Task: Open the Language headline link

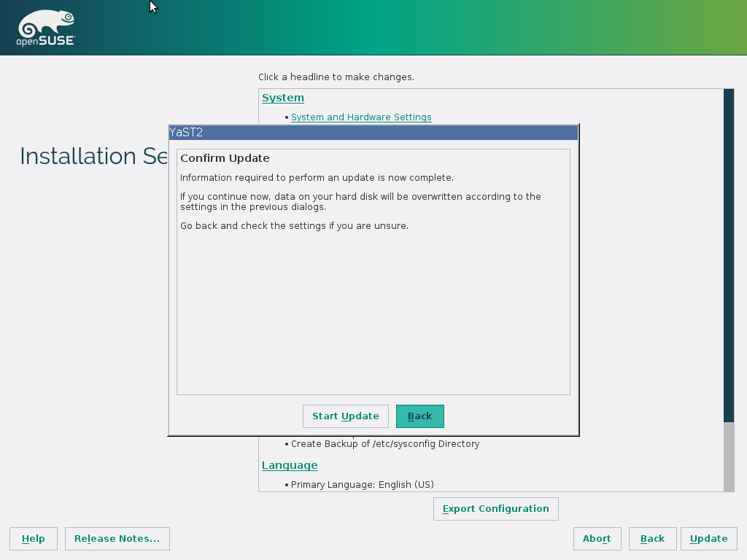Action: 290,465
